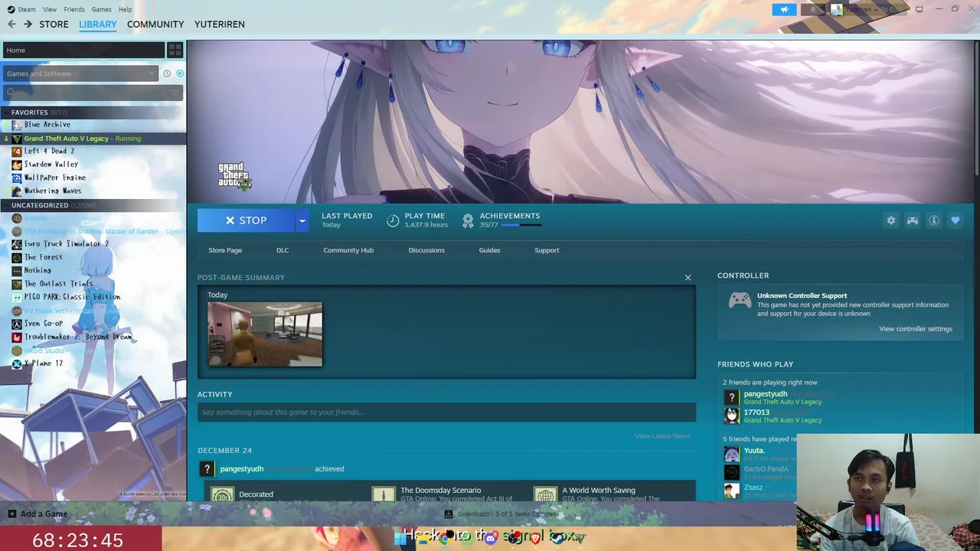Open the YUTERIREN profile tab

coord(220,24)
